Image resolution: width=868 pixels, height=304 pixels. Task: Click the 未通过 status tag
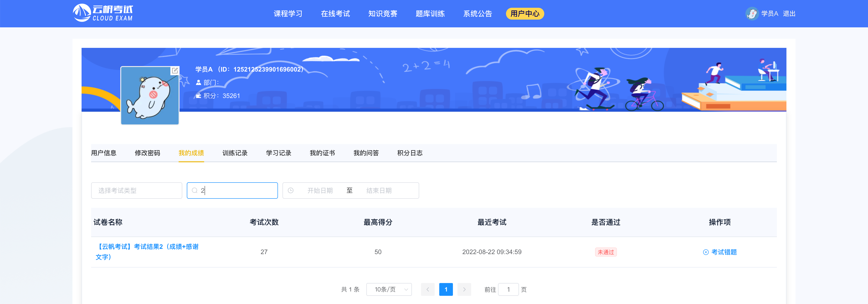606,252
